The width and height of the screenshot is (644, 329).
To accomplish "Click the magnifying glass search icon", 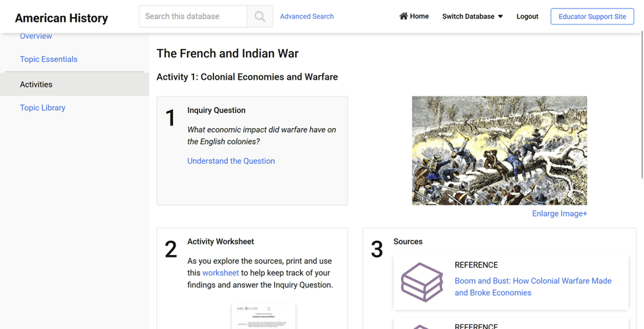I will [260, 17].
